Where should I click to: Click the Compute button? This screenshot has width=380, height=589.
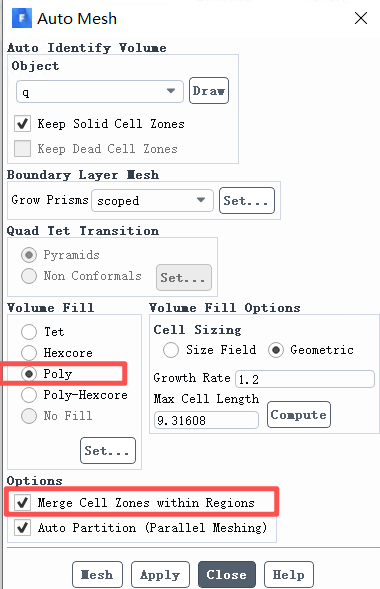299,414
